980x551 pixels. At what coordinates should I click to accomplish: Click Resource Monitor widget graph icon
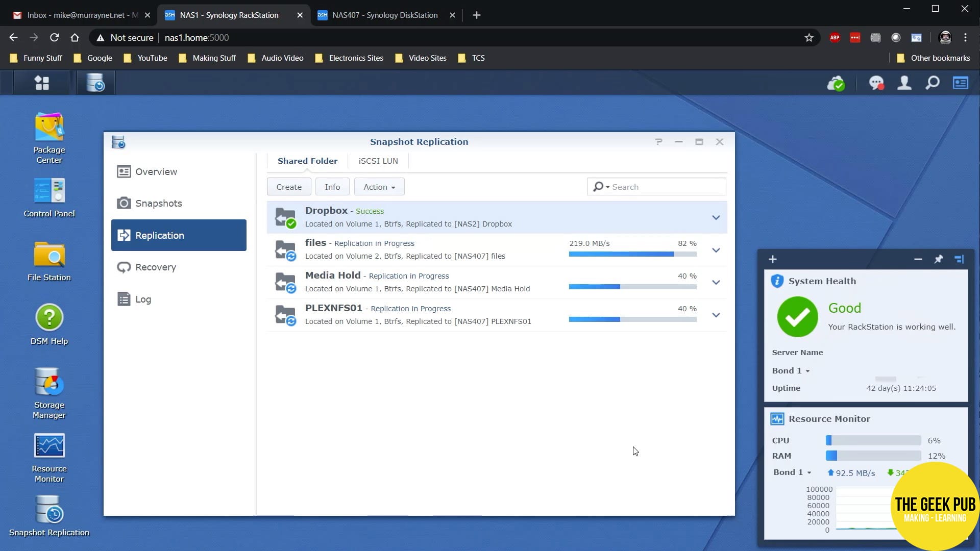[777, 419]
